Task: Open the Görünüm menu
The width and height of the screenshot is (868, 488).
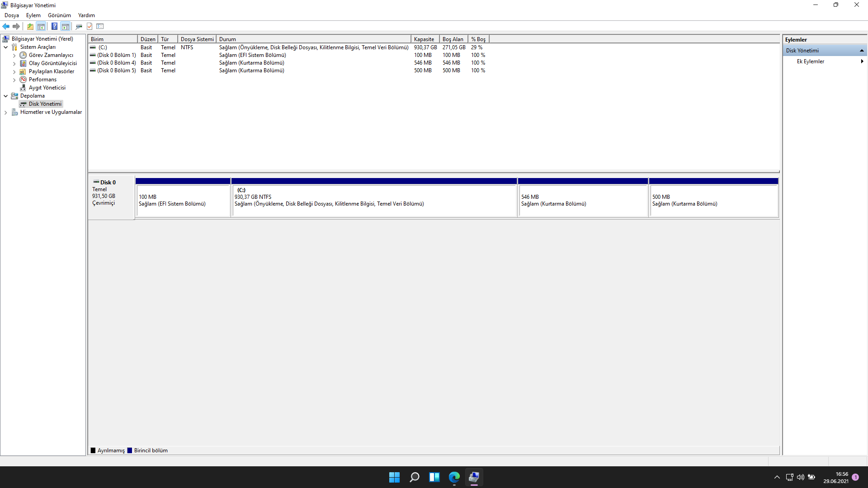Action: pyautogui.click(x=59, y=15)
